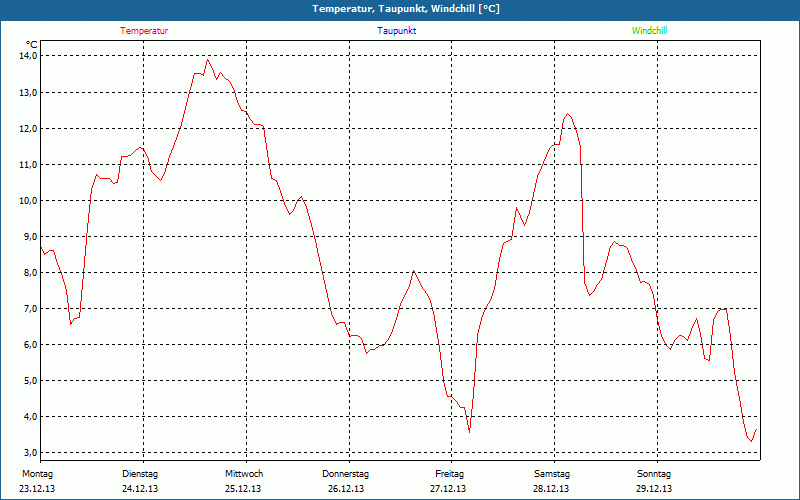Click the 12,0 y-axis value
Viewport: 800px width, 500px height.
click(29, 129)
